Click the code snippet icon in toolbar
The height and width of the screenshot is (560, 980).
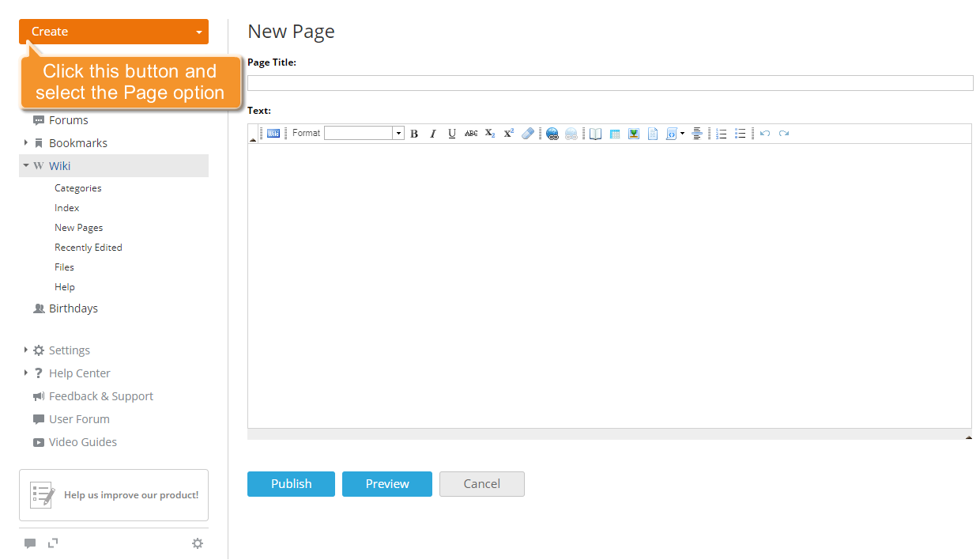pos(672,134)
